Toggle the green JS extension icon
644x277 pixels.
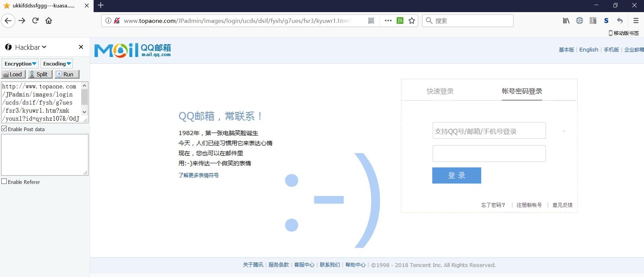pyautogui.click(x=400, y=21)
